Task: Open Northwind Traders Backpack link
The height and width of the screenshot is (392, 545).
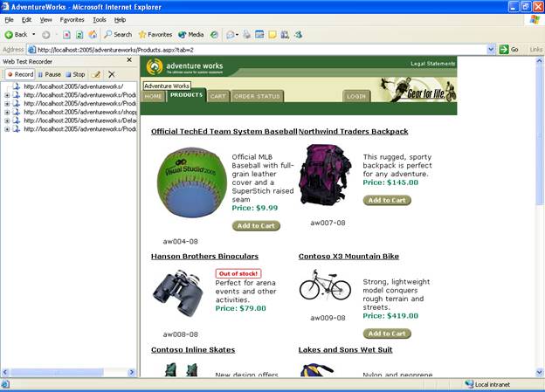Action: click(353, 132)
